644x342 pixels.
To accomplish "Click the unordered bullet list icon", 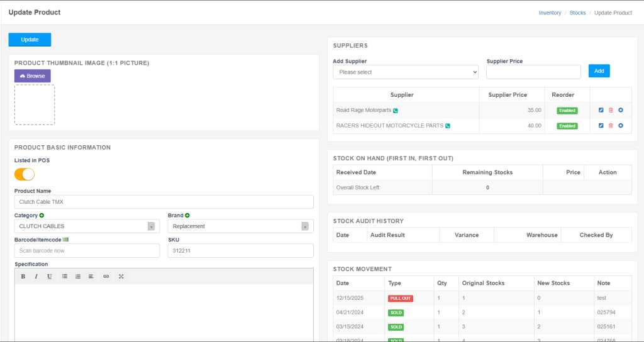I will (x=64, y=276).
